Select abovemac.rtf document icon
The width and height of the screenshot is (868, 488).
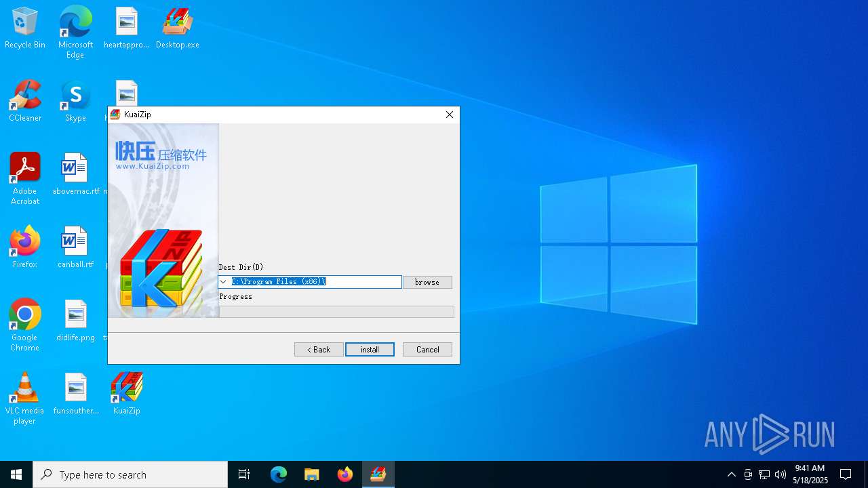tap(75, 175)
